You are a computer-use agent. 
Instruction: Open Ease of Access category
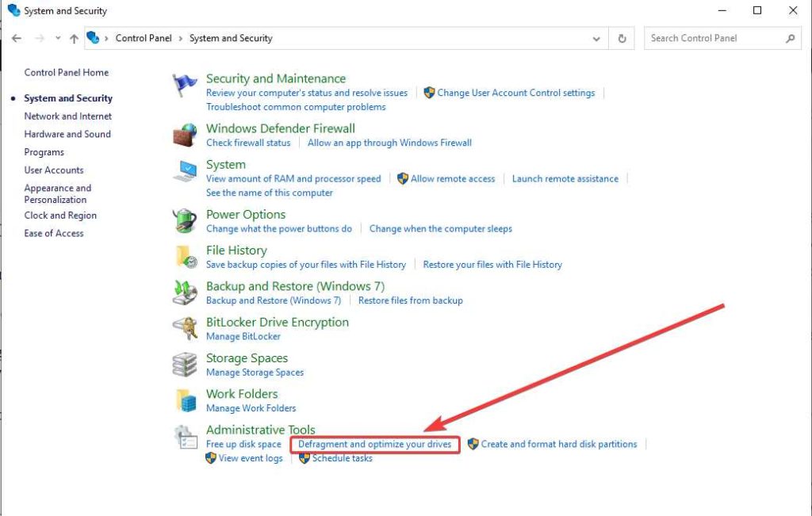(x=54, y=233)
